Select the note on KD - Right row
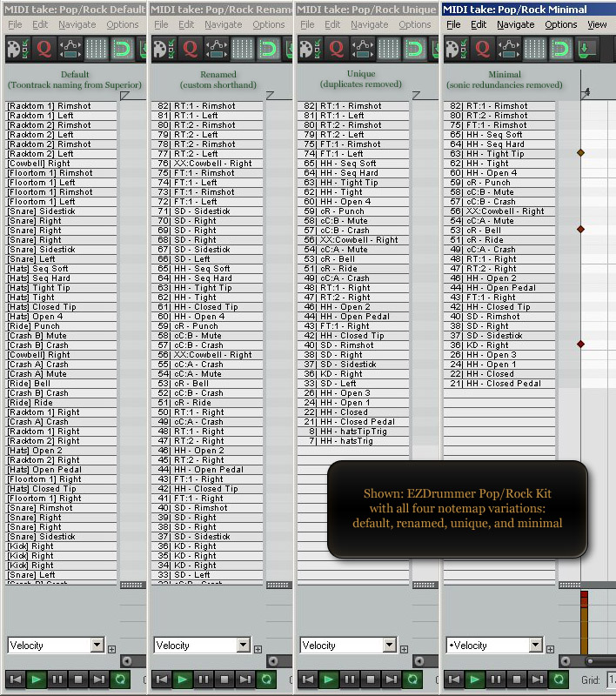The image size is (616, 696). [580, 344]
